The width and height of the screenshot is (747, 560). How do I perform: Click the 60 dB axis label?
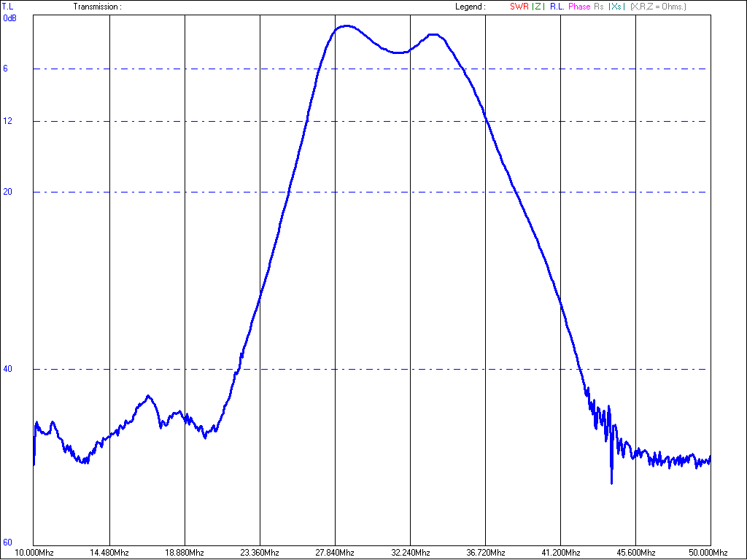coord(7,542)
